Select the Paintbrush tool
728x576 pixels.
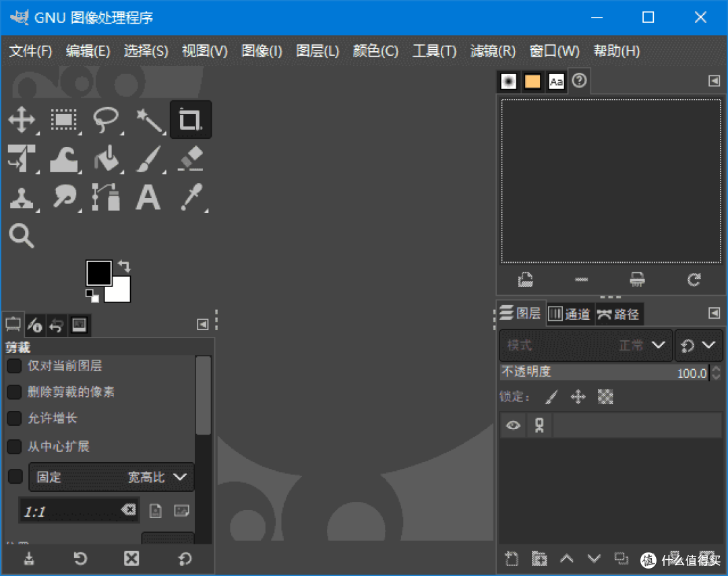(148, 158)
